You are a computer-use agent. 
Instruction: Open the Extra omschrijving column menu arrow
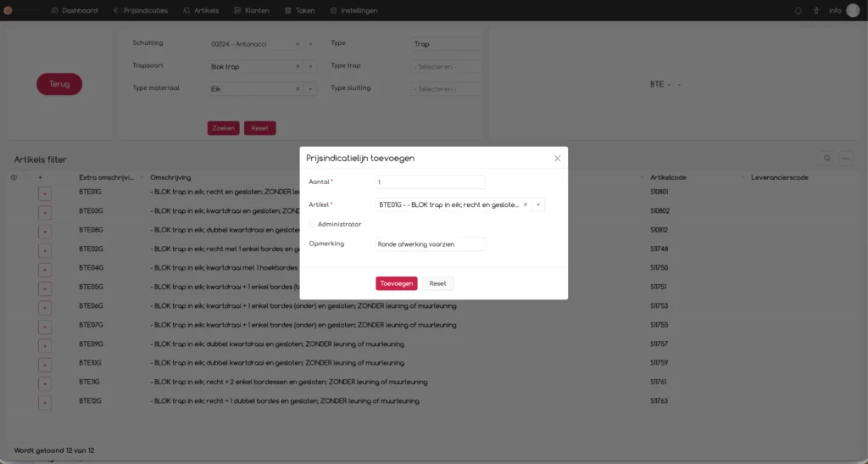pyautogui.click(x=142, y=178)
